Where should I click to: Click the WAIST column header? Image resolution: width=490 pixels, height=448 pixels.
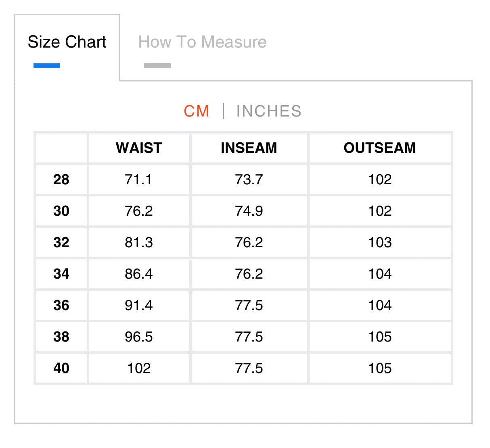139,148
